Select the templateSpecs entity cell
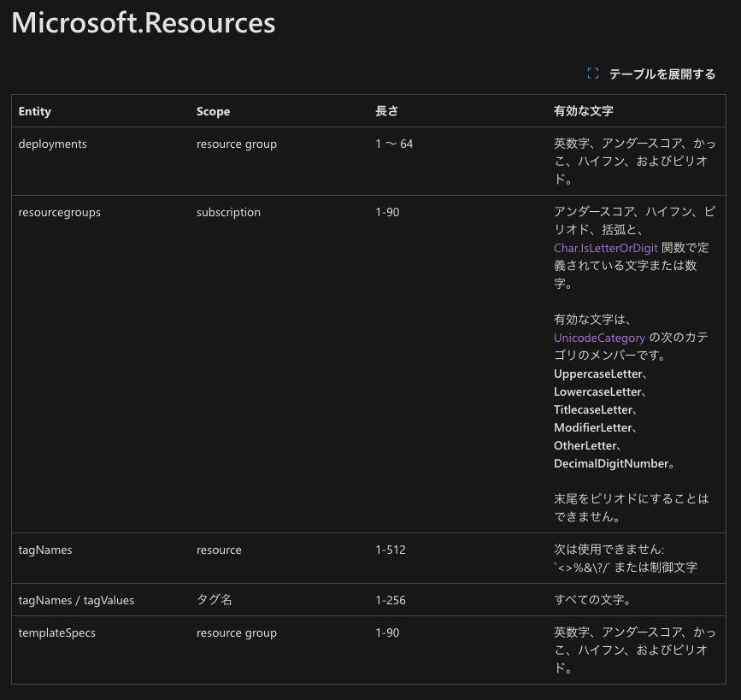Screen dimensions: 741x700 tap(56, 632)
